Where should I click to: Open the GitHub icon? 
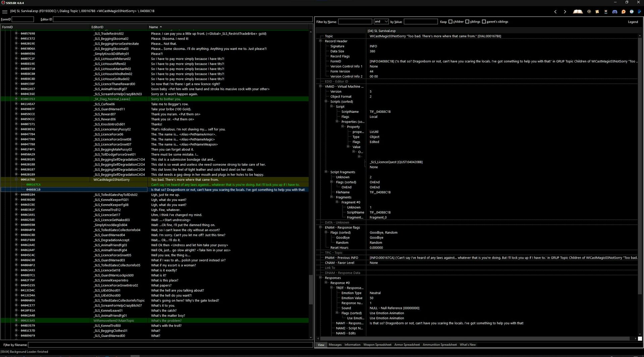point(606,12)
